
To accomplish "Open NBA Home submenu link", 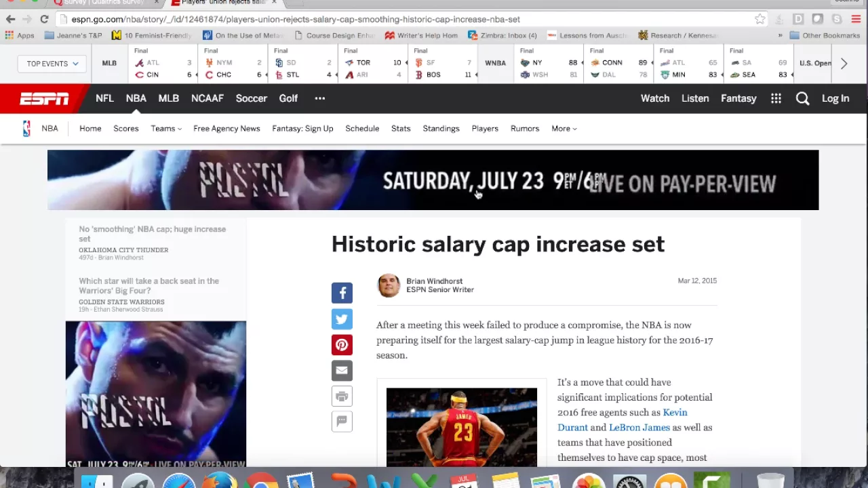I will coord(90,128).
